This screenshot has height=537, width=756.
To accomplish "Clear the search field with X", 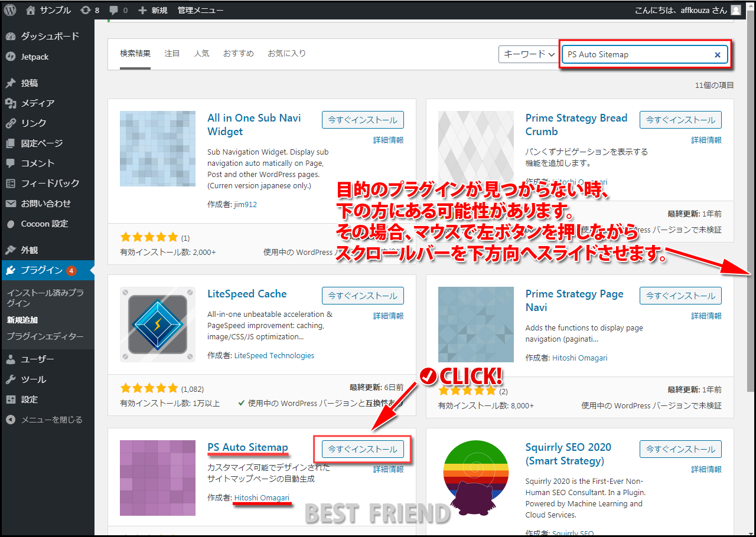I will pyautogui.click(x=718, y=55).
